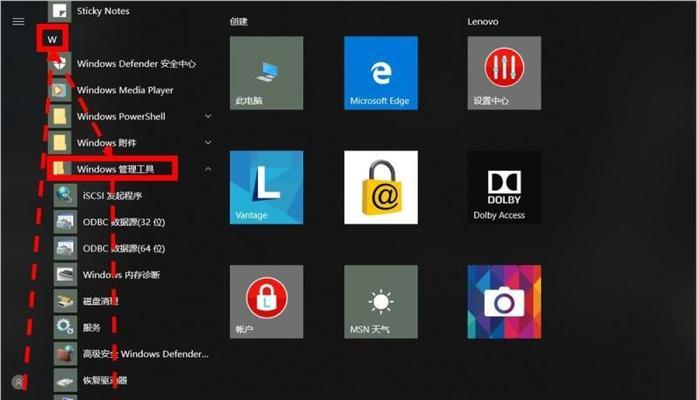Launch Windows 内存诊断 icon
The height and width of the screenshot is (400, 697).
(x=65, y=275)
